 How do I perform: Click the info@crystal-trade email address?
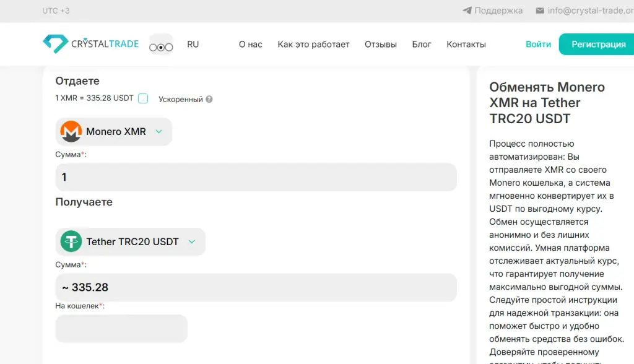click(x=591, y=11)
